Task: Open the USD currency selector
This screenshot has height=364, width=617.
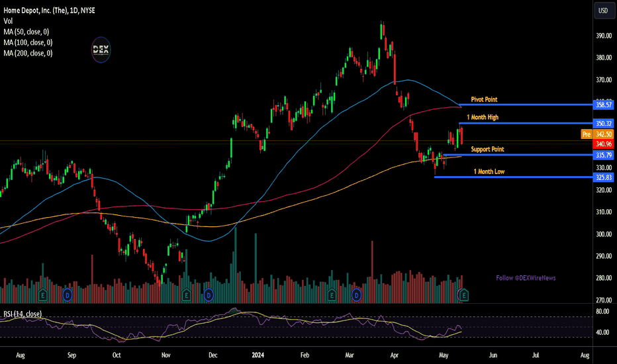Action: (604, 11)
